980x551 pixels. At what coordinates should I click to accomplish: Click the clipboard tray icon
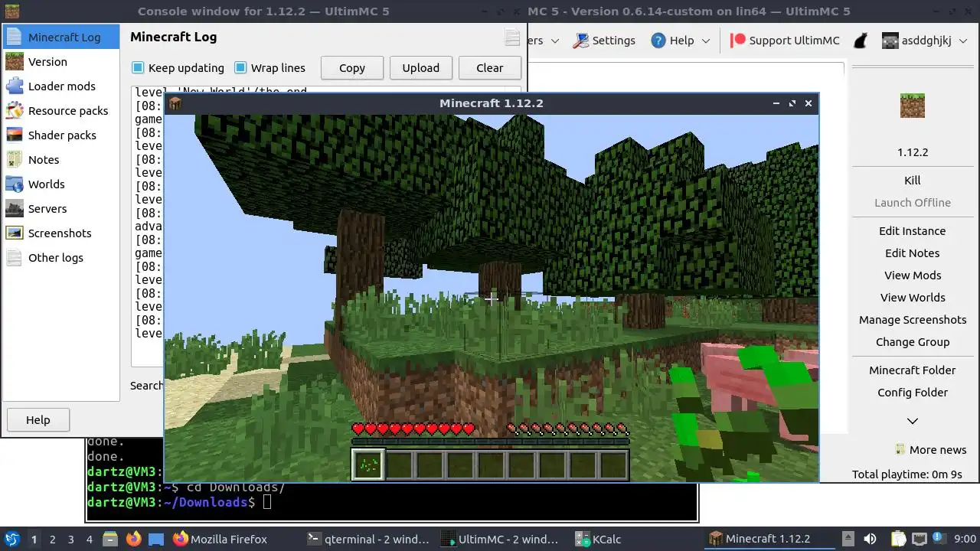coord(898,540)
